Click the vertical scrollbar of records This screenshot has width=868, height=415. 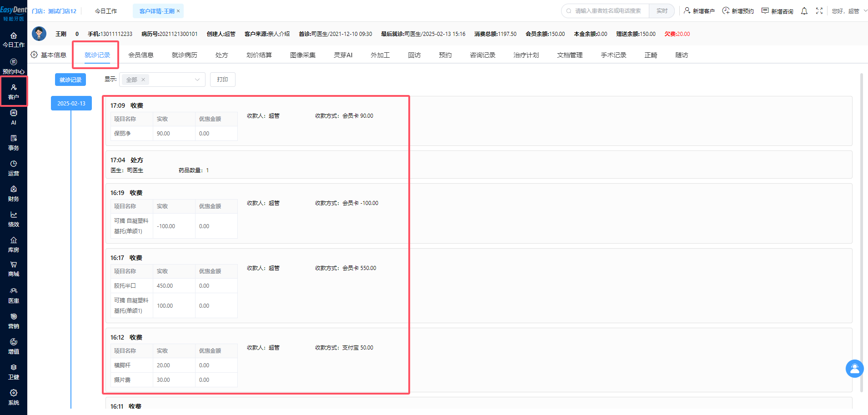tap(862, 232)
